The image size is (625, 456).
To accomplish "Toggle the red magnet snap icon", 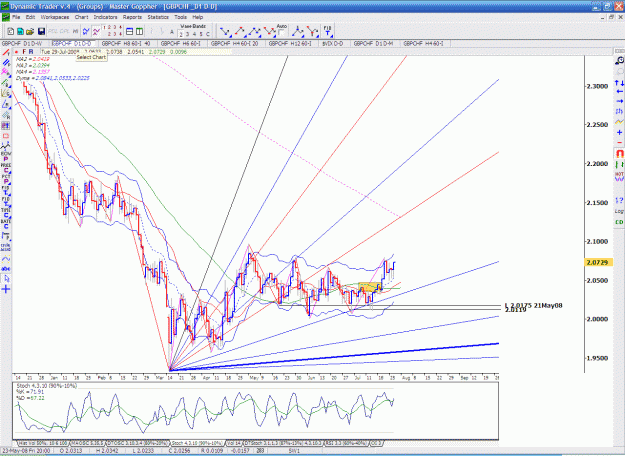I will pyautogui.click(x=619, y=153).
